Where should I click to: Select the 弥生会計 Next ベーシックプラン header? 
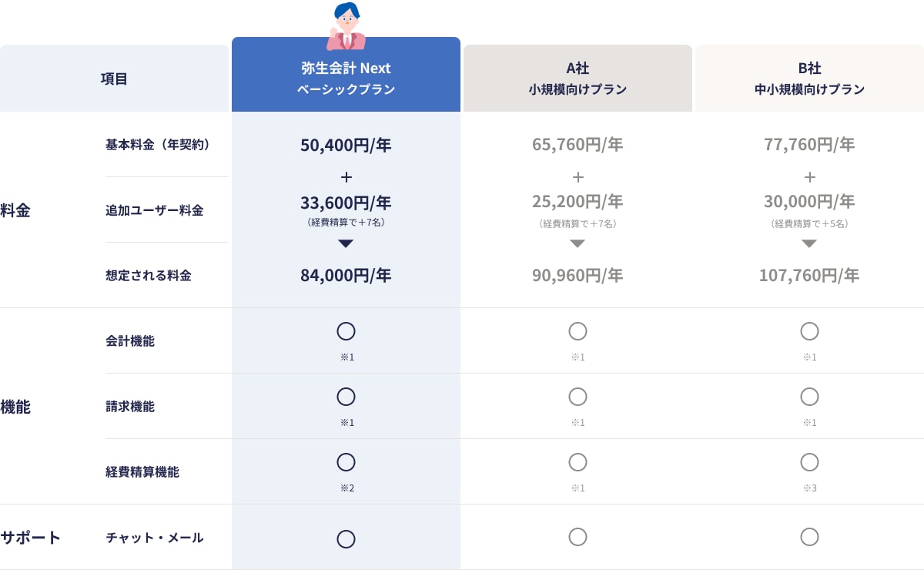pyautogui.click(x=346, y=79)
